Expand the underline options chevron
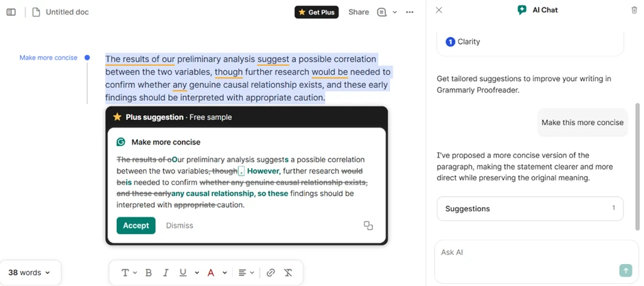 click(197, 272)
